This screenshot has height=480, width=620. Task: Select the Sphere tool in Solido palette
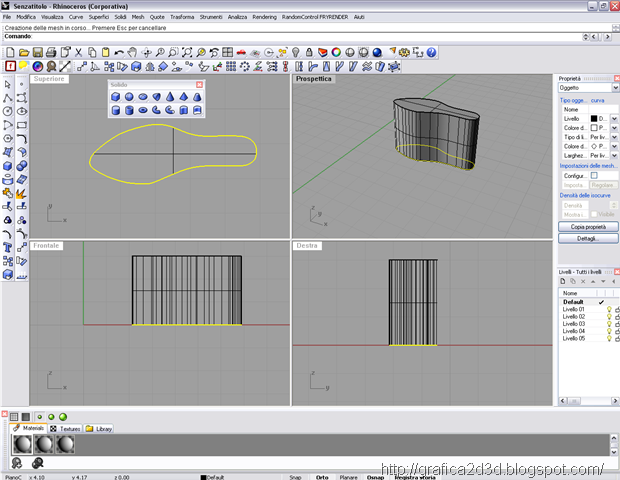pyautogui.click(x=130, y=97)
